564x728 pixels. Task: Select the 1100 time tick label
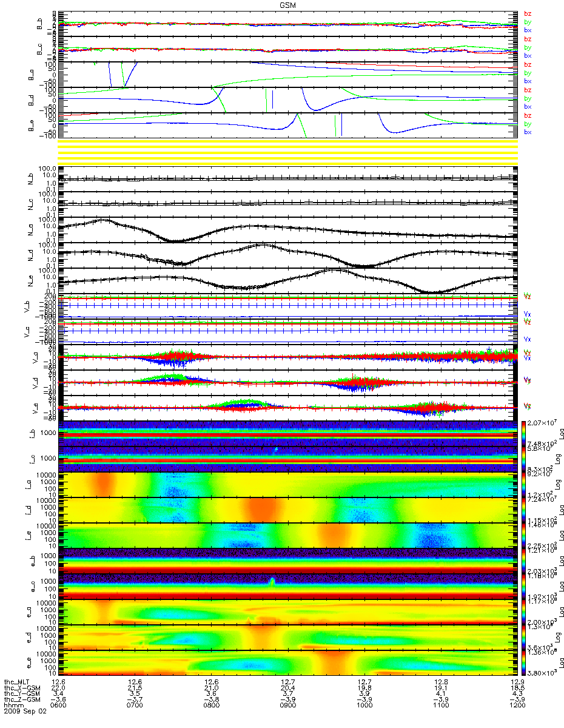point(440,706)
